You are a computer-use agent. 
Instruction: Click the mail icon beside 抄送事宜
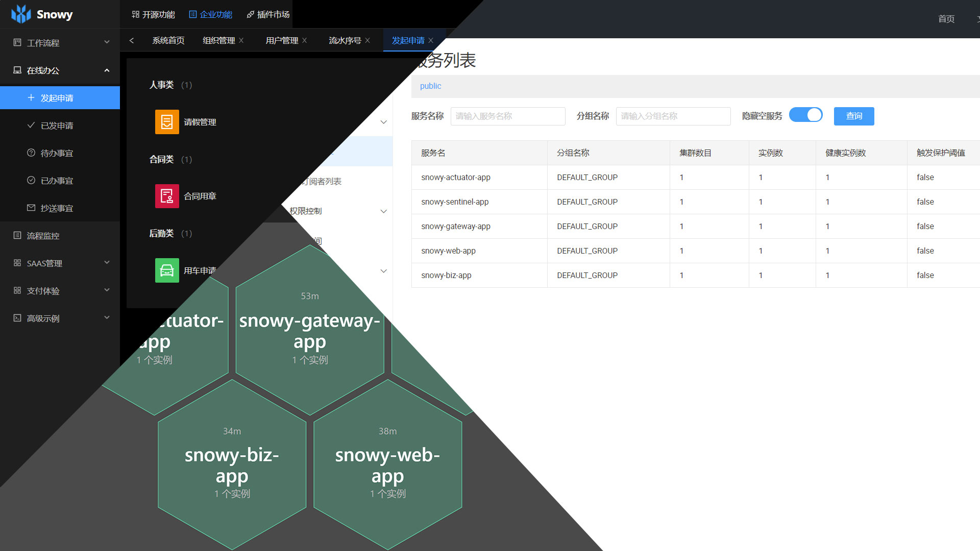coord(31,208)
